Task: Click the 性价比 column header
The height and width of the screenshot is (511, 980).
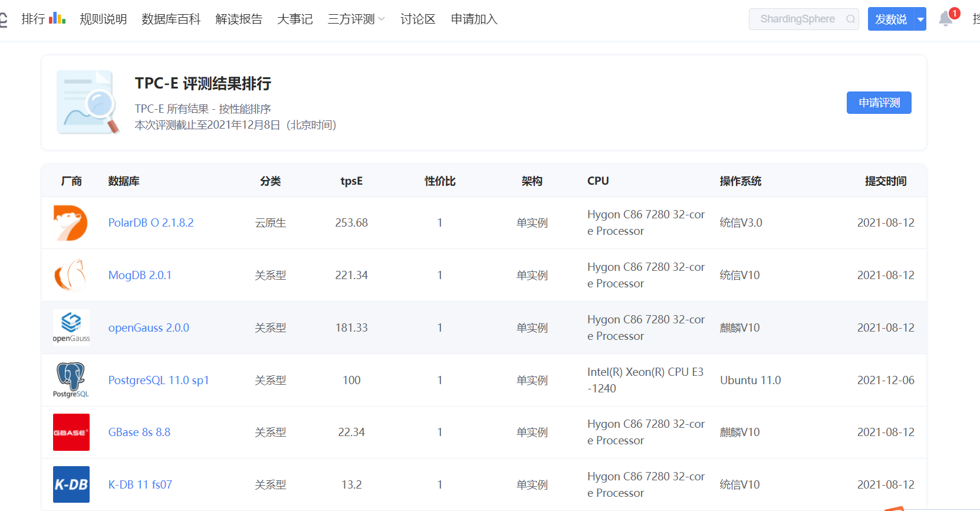Action: (440, 181)
